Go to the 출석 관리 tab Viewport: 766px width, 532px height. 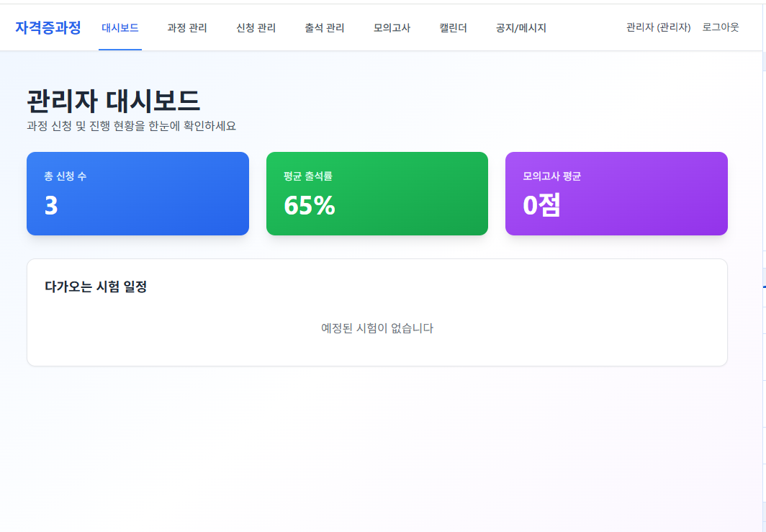(323, 27)
